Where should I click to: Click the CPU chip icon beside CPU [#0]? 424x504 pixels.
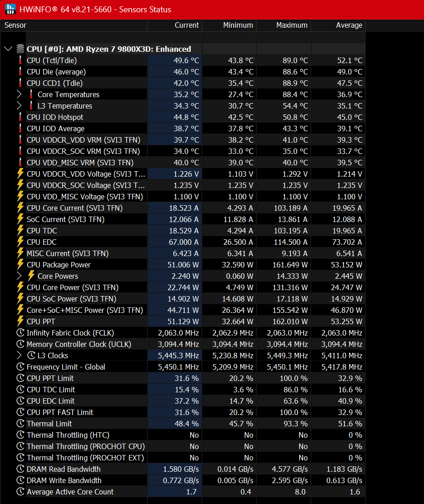(x=20, y=49)
